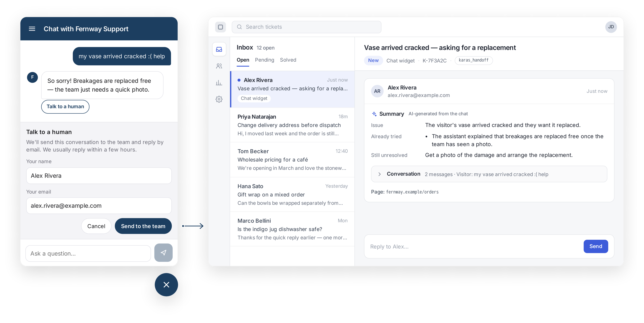Open the chat widget hamburger menu
The height and width of the screenshot is (323, 644).
pyautogui.click(x=32, y=29)
